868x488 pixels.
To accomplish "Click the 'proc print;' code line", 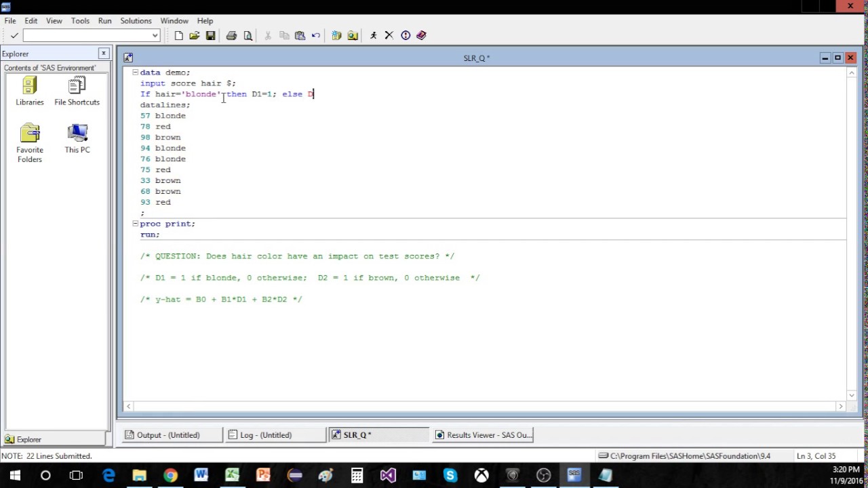I will (167, 224).
